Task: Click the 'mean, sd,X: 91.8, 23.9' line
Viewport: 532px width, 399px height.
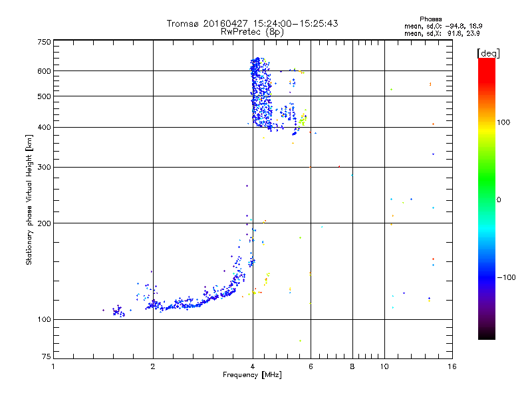Action: click(442, 33)
